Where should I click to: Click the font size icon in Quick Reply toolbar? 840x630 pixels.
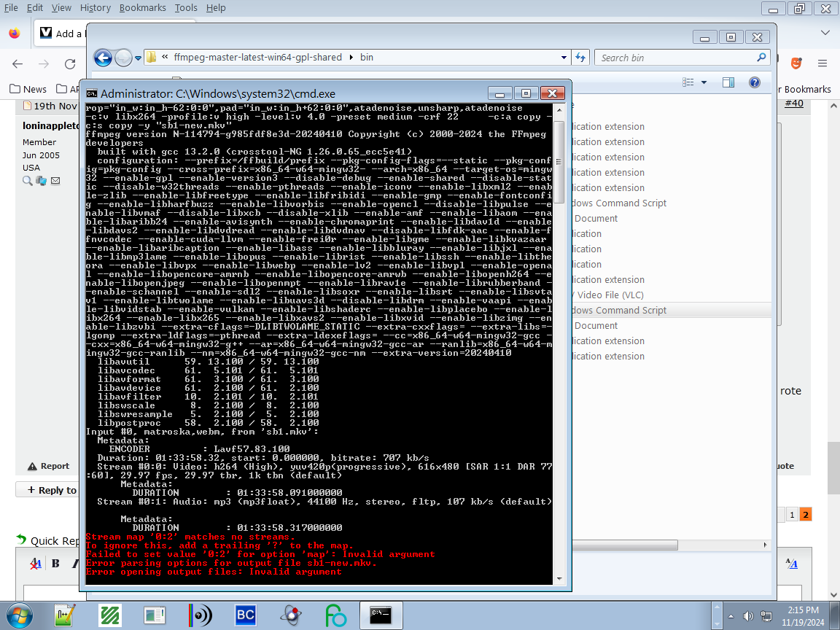click(791, 563)
